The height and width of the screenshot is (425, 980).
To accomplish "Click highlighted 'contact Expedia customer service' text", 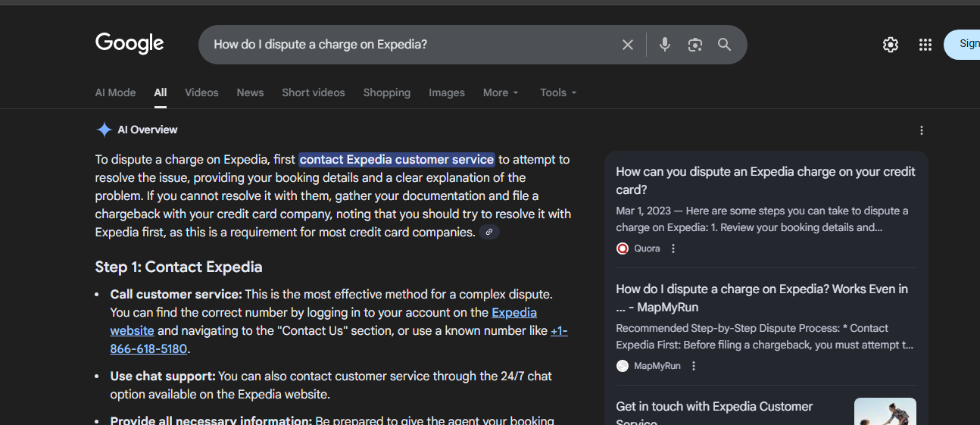I will tap(397, 160).
